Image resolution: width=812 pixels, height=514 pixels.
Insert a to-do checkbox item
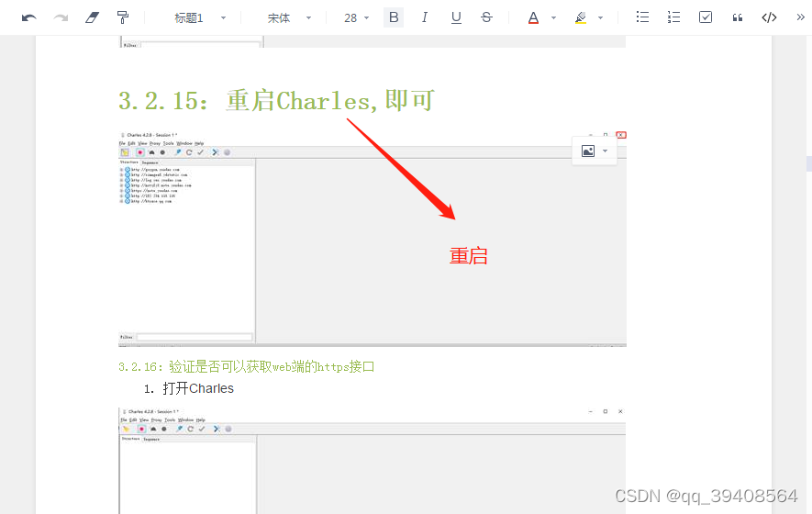click(x=706, y=17)
